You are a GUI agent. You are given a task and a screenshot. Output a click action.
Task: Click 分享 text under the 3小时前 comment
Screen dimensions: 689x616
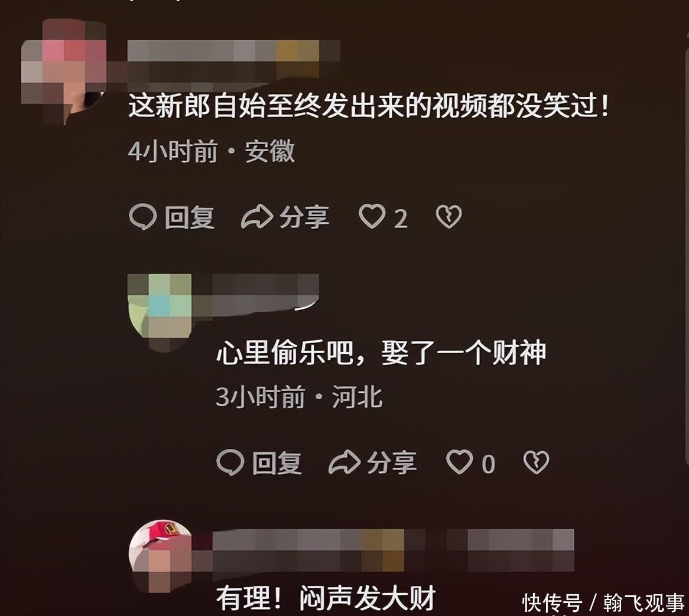(392, 463)
